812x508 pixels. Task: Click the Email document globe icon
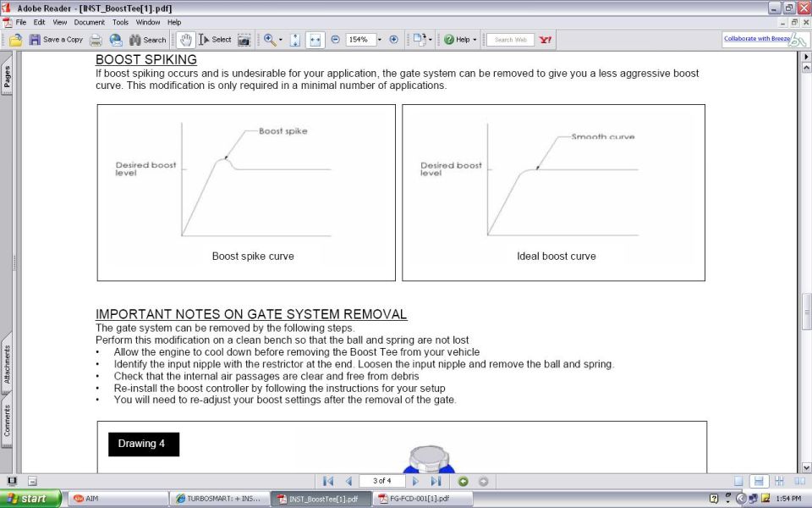tap(116, 40)
